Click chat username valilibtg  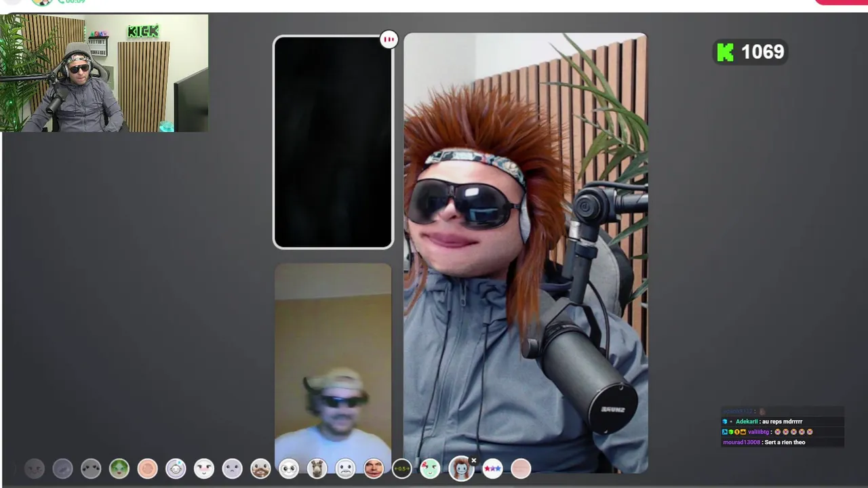[x=759, y=432]
